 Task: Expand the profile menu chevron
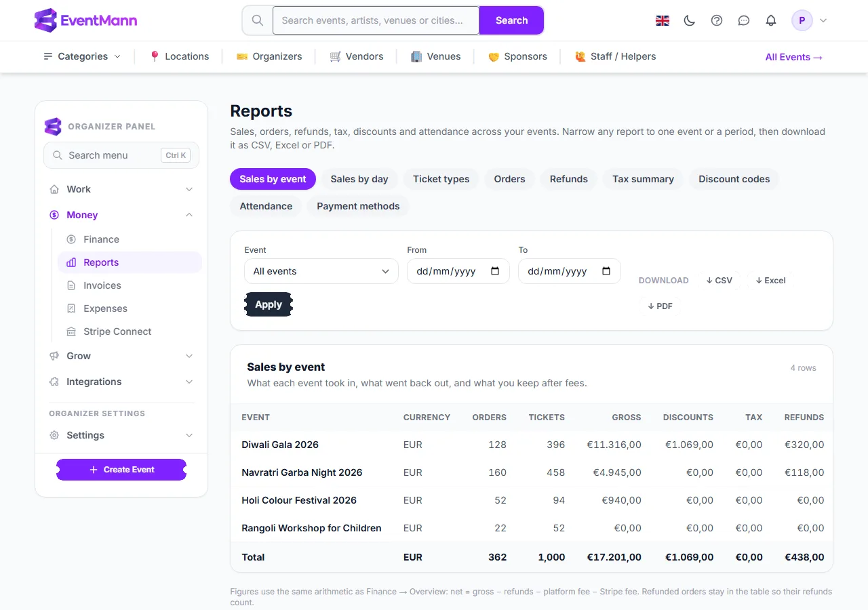823,20
